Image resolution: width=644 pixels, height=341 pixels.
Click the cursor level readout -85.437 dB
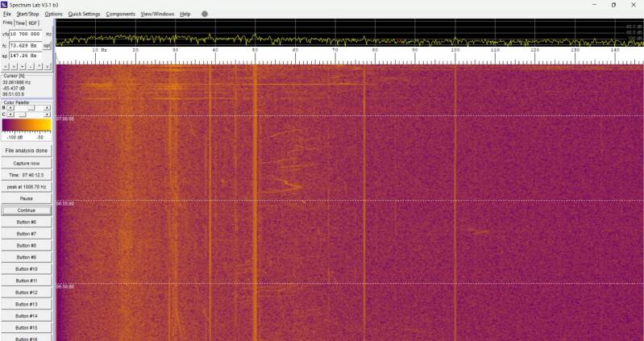14,89
